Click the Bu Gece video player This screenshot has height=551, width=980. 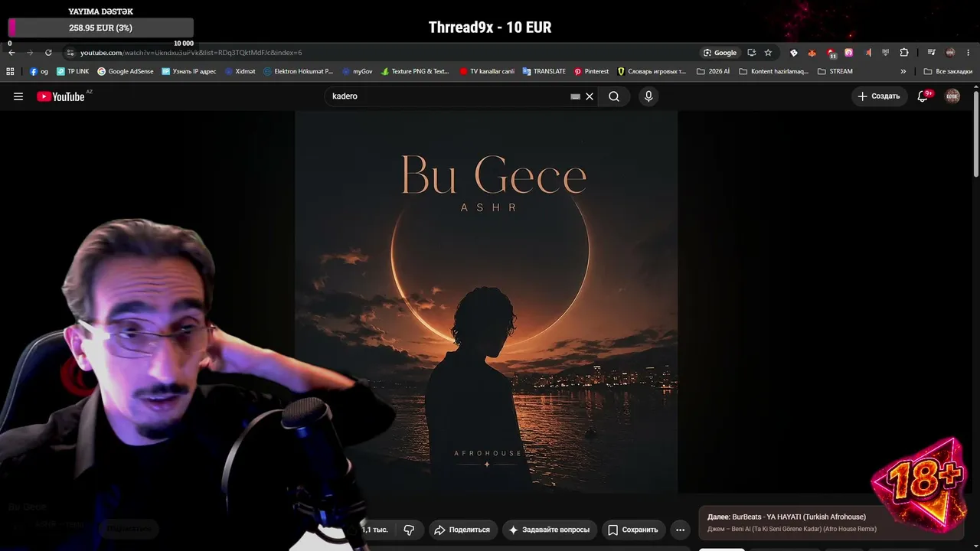click(486, 302)
